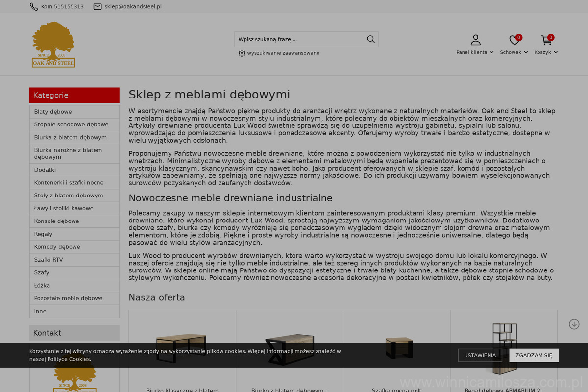The height and width of the screenshot is (392, 588).
Task: Click the search magnifier icon
Action: click(x=371, y=39)
